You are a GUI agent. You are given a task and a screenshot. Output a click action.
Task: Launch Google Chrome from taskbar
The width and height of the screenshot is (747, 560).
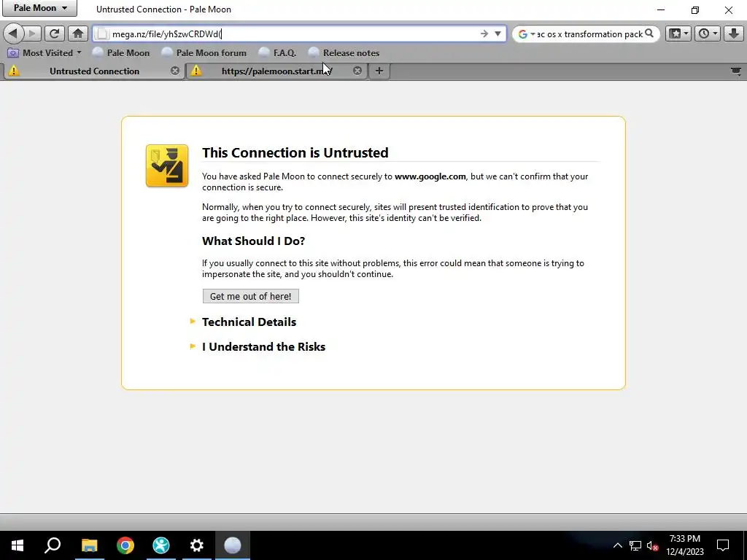125,545
